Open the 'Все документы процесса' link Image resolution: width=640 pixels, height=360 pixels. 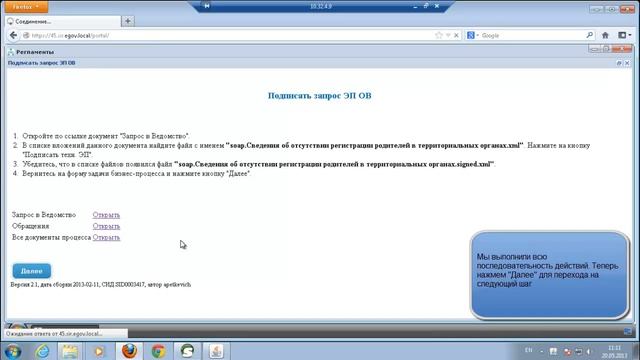106,237
